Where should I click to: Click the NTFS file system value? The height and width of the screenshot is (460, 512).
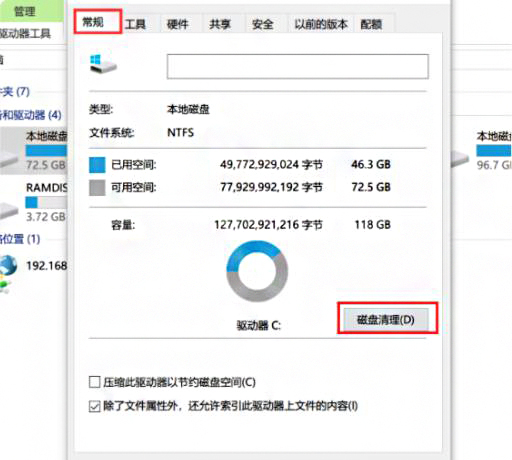(180, 133)
